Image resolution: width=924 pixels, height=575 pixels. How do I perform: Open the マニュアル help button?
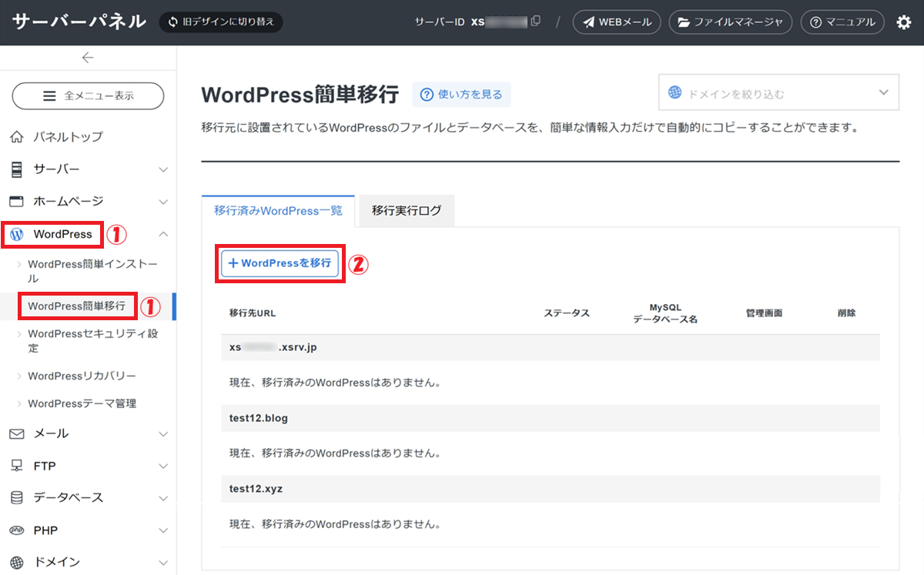pyautogui.click(x=842, y=22)
